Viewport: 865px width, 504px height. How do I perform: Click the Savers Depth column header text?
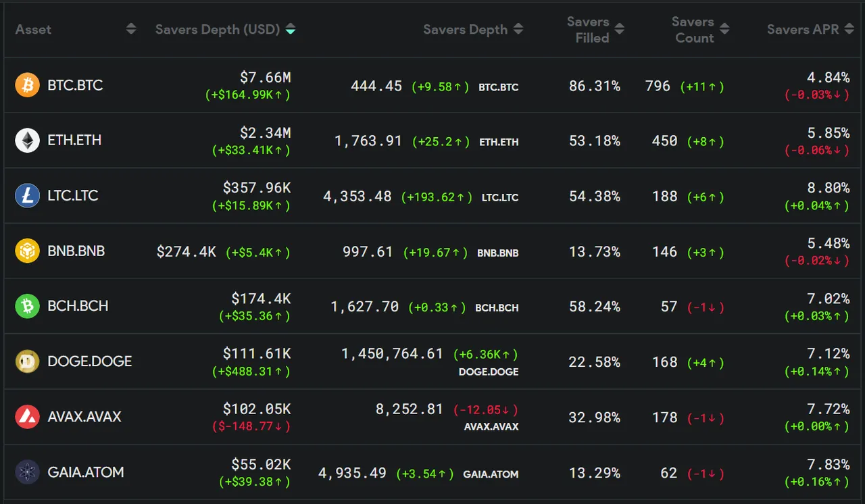coord(465,29)
